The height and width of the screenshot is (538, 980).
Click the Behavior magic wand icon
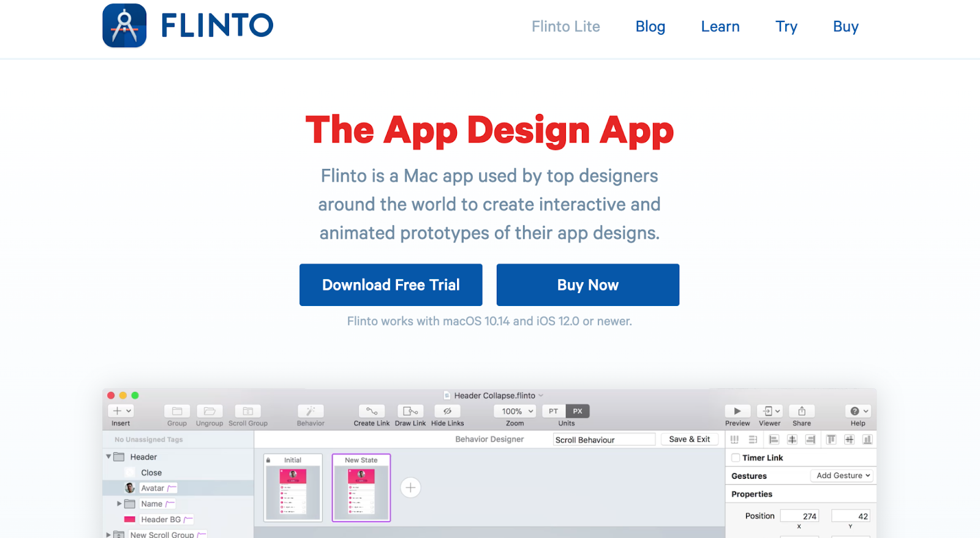311,411
